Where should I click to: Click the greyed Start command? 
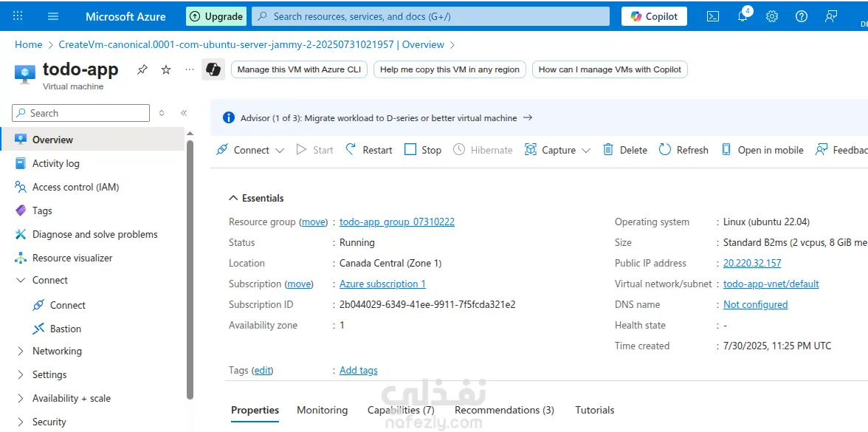click(x=315, y=150)
